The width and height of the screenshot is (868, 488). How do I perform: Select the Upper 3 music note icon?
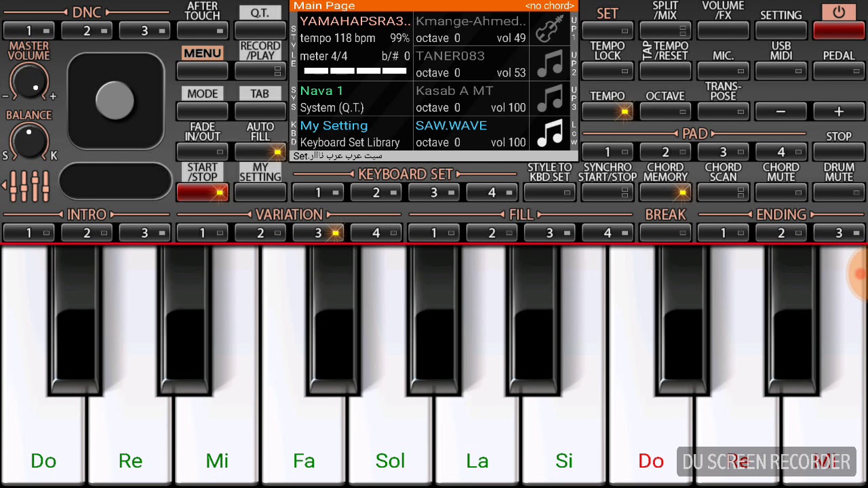pos(550,99)
